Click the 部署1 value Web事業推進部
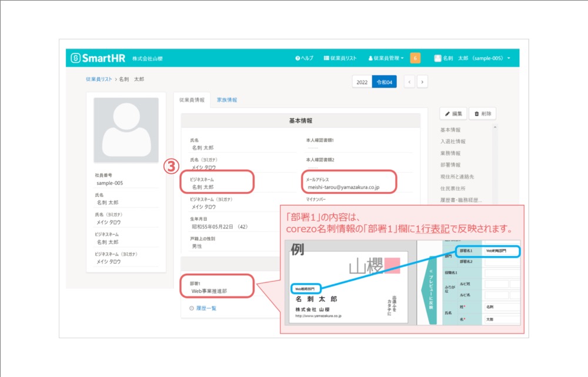This screenshot has width=588, height=377. click(209, 291)
